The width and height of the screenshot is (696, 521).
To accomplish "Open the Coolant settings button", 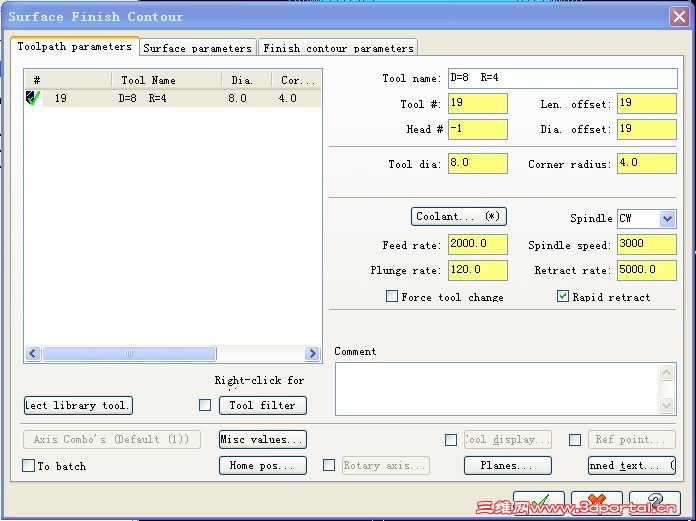I will [x=459, y=217].
